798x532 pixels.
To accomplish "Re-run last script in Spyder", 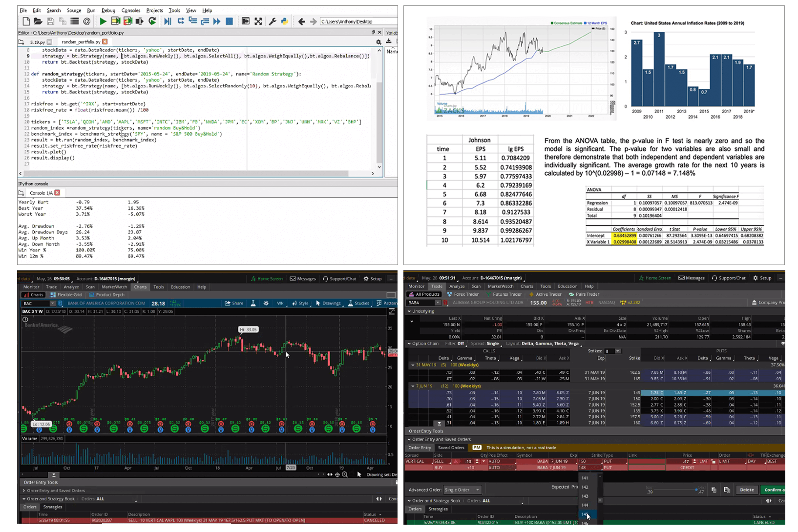I will pyautogui.click(x=152, y=21).
